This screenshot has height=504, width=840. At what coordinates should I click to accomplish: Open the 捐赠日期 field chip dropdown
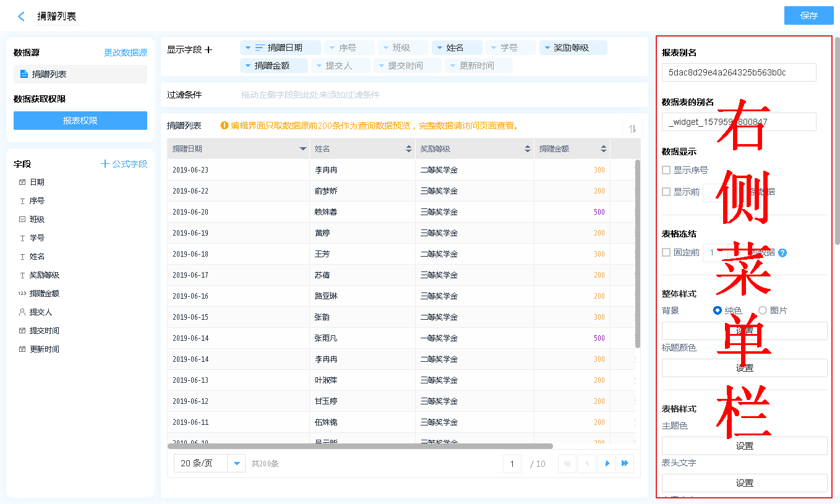click(248, 48)
